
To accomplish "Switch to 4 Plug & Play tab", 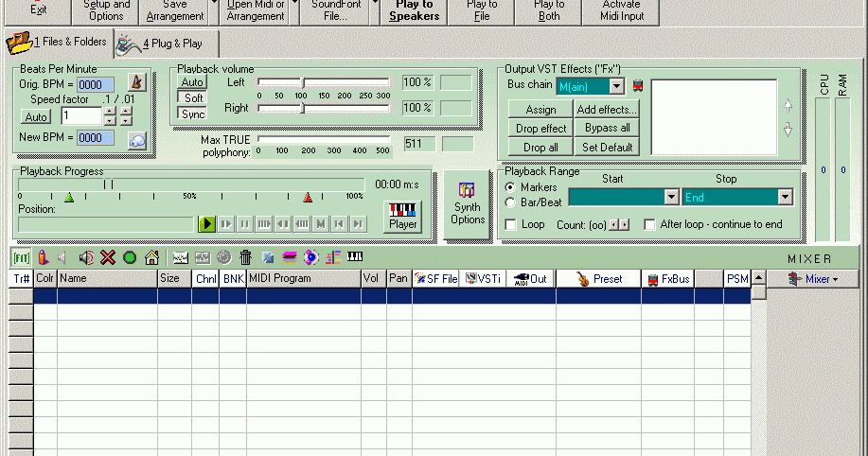I will click(x=167, y=44).
